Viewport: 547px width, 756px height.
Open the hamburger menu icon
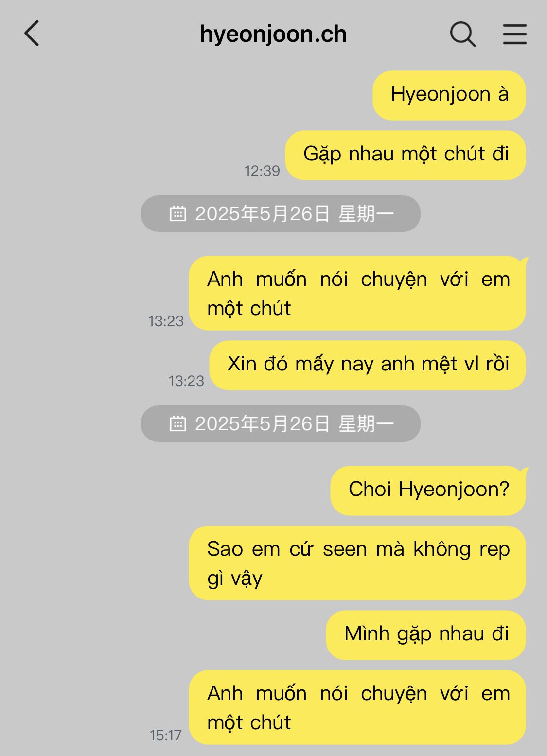click(x=514, y=34)
